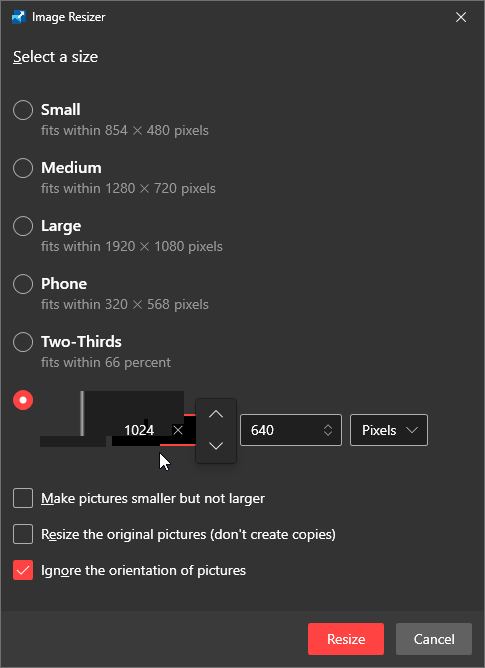Open the Pixels unit dropdown
The width and height of the screenshot is (485, 668).
[389, 430]
